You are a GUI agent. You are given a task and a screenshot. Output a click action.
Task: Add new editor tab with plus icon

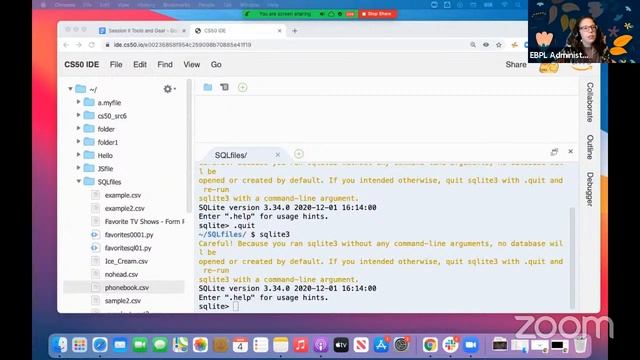242,87
